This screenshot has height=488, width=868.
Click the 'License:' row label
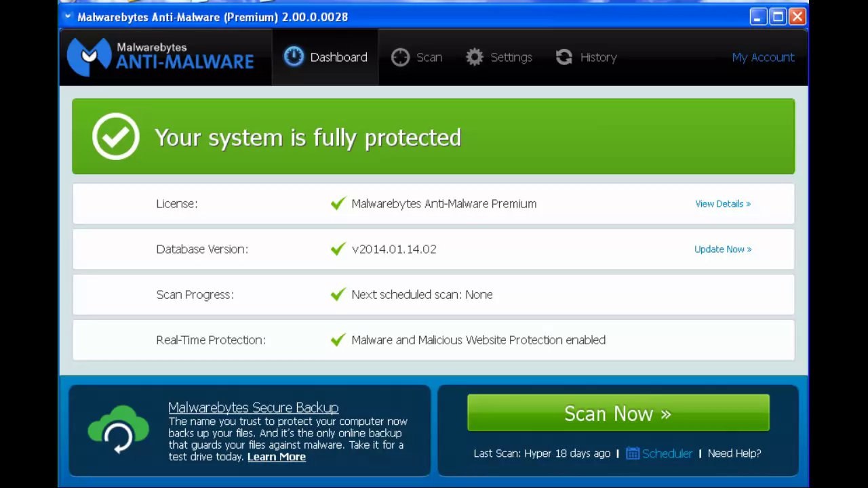tap(177, 203)
